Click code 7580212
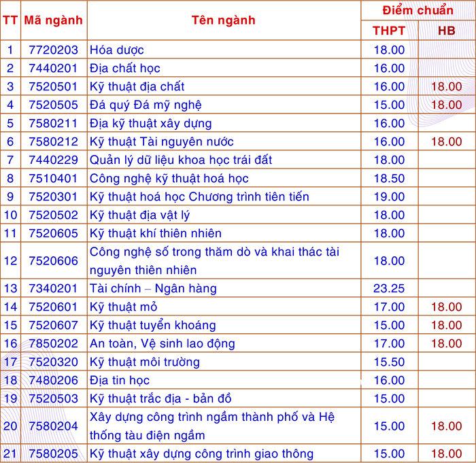The image size is (476, 463). [54, 142]
